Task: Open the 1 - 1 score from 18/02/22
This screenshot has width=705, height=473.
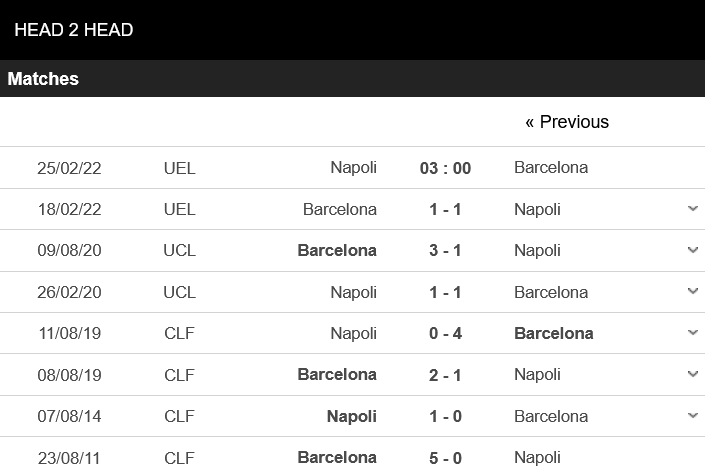Action: pos(445,210)
